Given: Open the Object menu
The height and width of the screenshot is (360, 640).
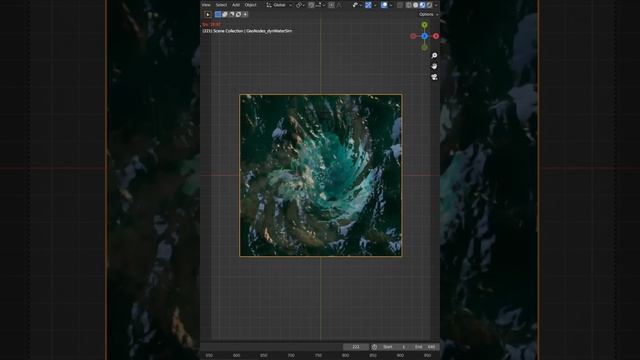Looking at the screenshot, I should pyautogui.click(x=251, y=5).
